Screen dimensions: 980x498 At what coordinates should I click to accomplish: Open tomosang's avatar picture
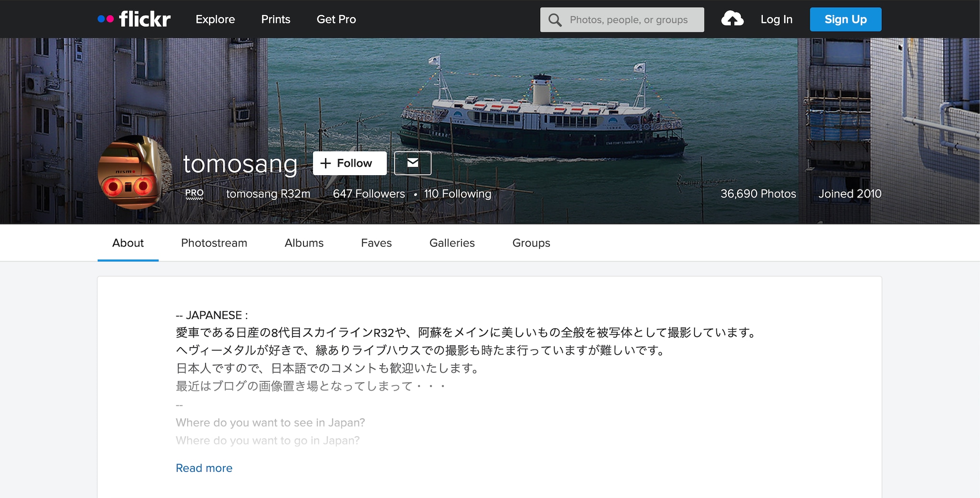tap(135, 172)
